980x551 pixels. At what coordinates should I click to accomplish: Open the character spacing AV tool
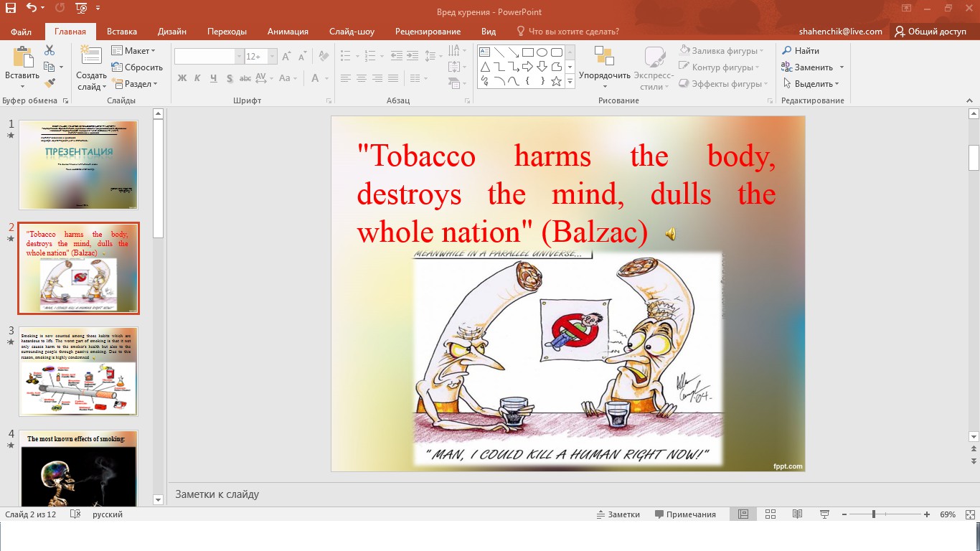pos(263,78)
